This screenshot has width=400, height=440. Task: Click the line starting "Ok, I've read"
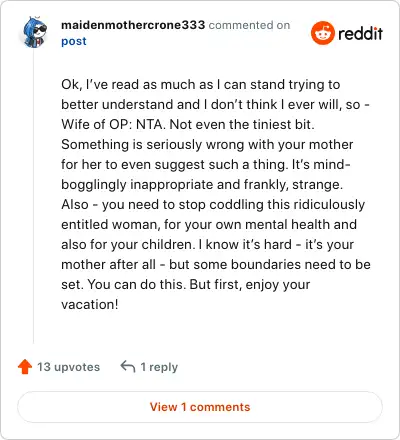click(201, 85)
